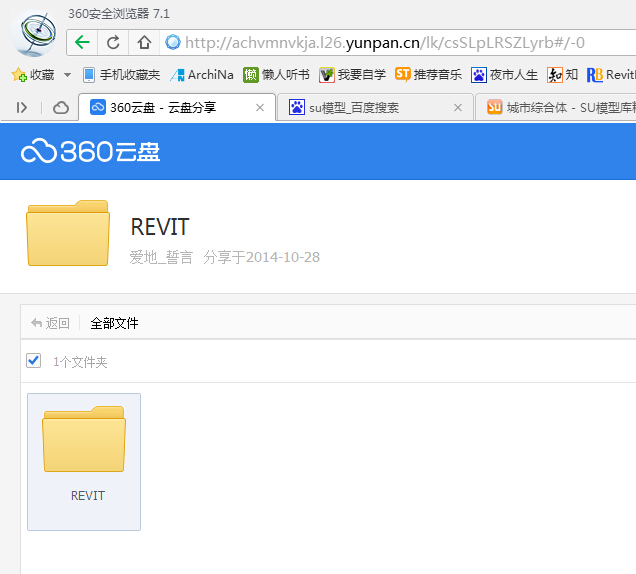Open the 手机收藏夹 bookmark
The image size is (636, 574).
pos(121,75)
